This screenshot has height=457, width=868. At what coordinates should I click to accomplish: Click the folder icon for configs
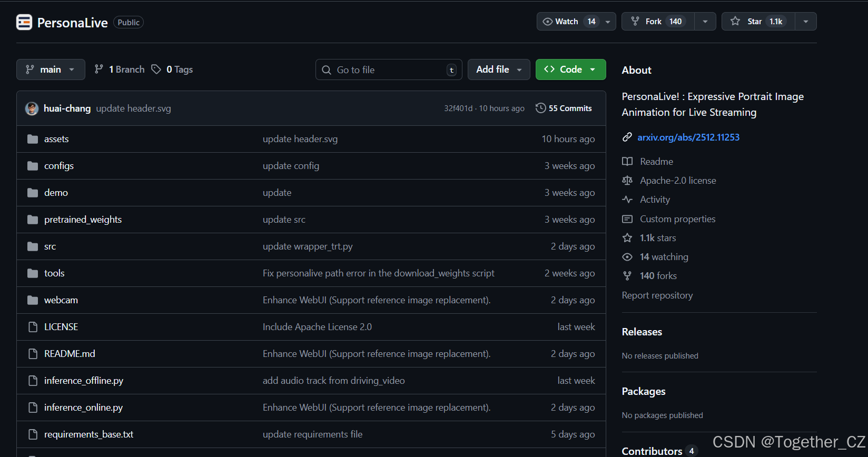coord(33,166)
